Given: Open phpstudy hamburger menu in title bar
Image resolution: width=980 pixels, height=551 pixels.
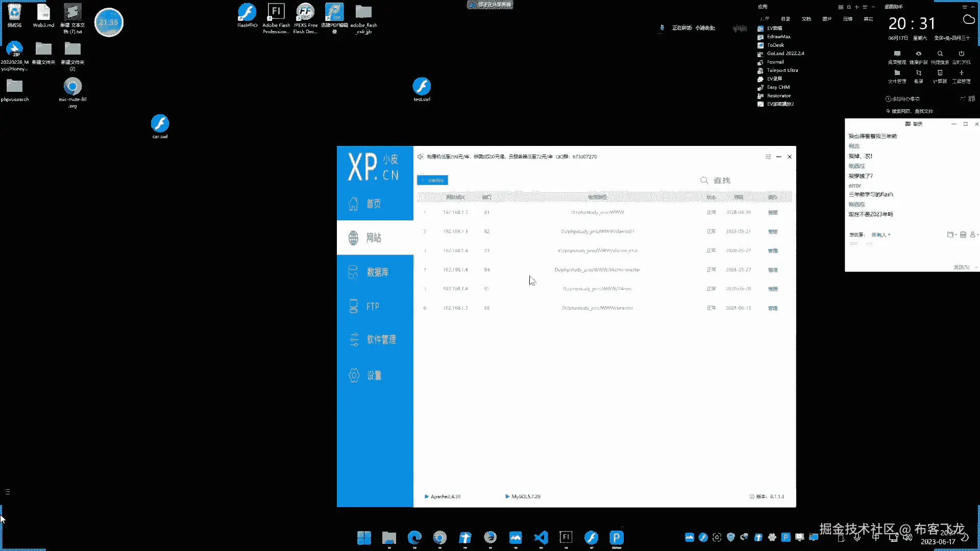Looking at the screenshot, I should click(768, 157).
